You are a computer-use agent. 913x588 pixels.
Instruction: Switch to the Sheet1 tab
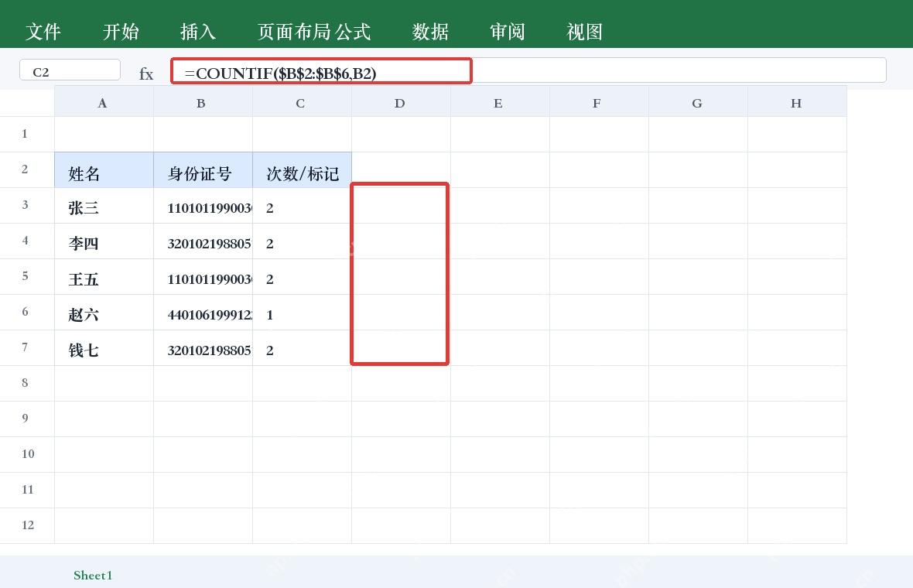point(93,575)
